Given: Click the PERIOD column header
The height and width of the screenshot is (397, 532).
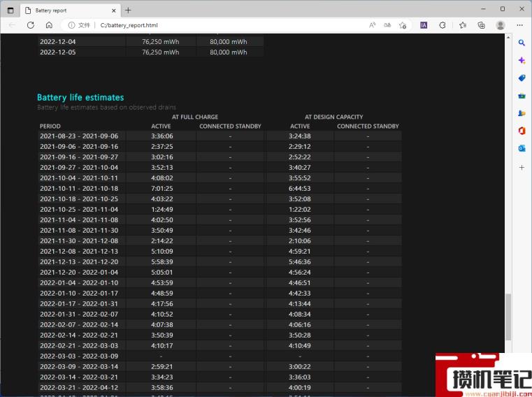Looking at the screenshot, I should 50,127.
